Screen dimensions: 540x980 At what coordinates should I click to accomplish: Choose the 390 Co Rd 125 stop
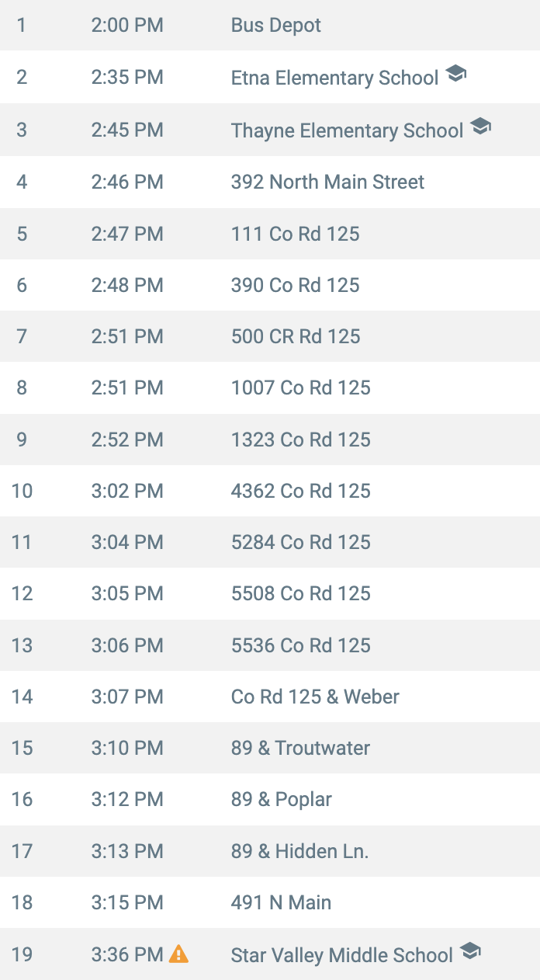click(x=270, y=285)
